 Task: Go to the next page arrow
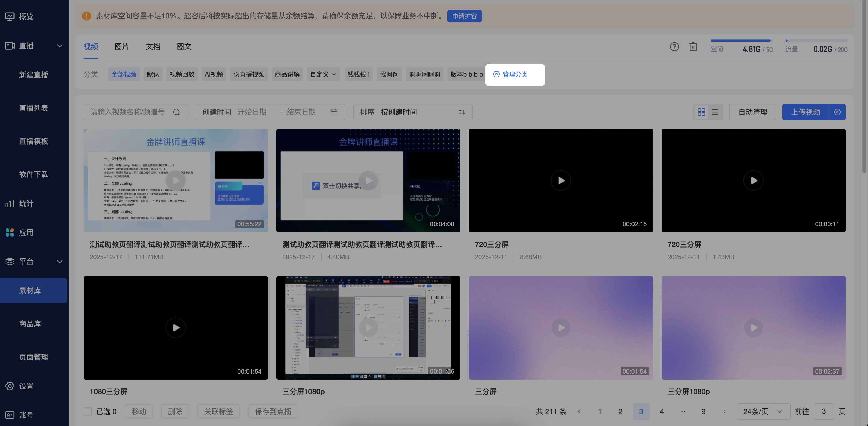point(724,411)
